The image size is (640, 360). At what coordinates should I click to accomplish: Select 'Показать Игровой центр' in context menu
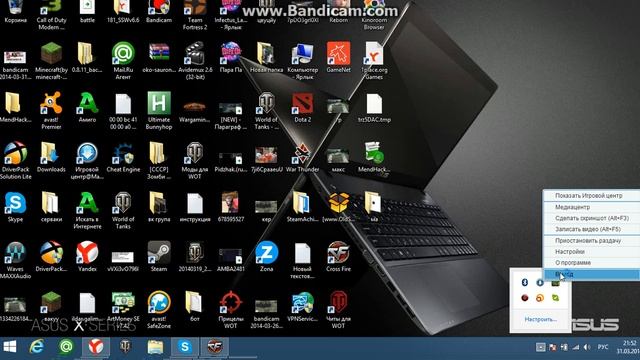[x=591, y=196]
